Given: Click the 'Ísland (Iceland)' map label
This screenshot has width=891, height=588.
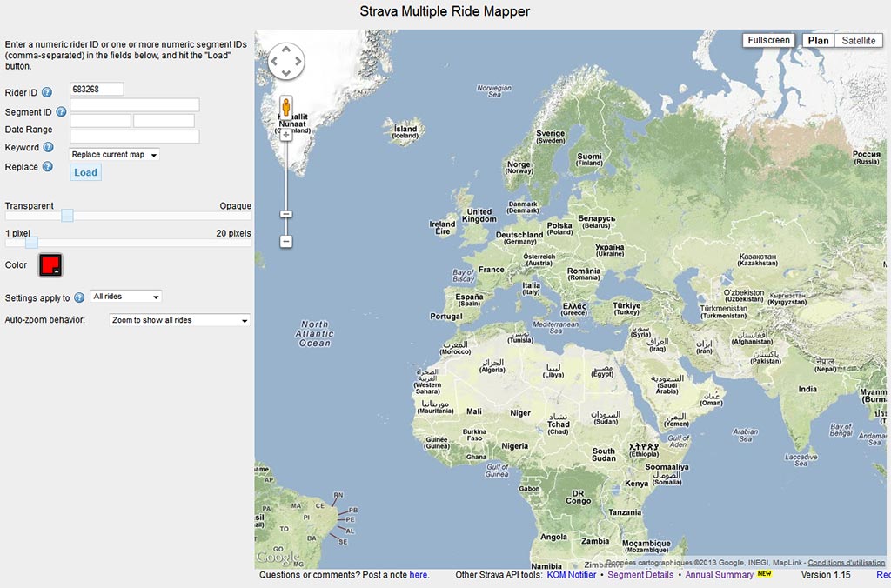Looking at the screenshot, I should 405,132.
